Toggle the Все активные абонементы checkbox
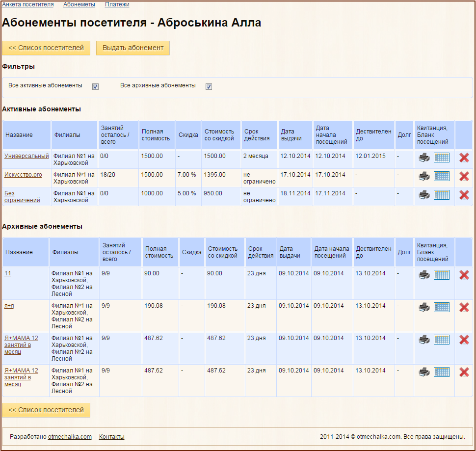Screen dimensions: 476x451 coord(95,86)
